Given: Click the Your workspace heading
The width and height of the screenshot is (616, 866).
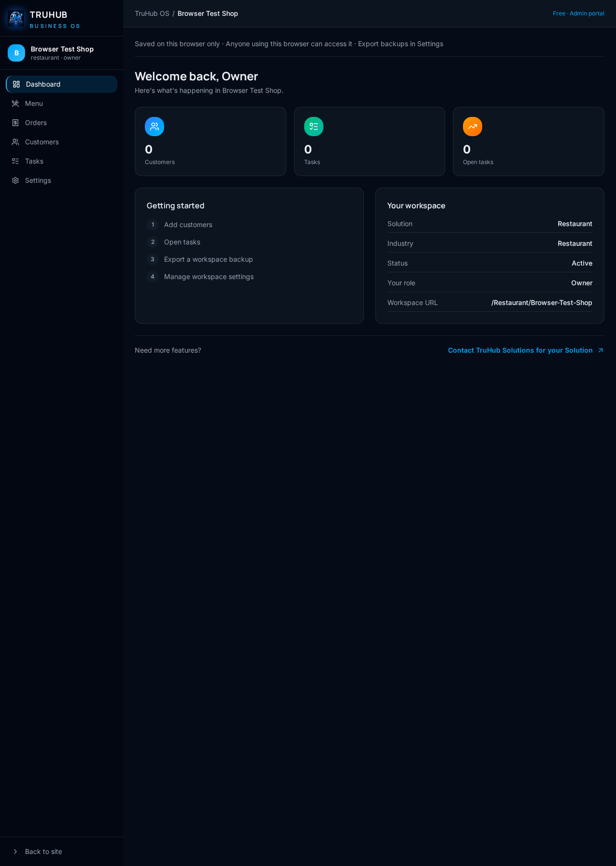Looking at the screenshot, I should 416,205.
